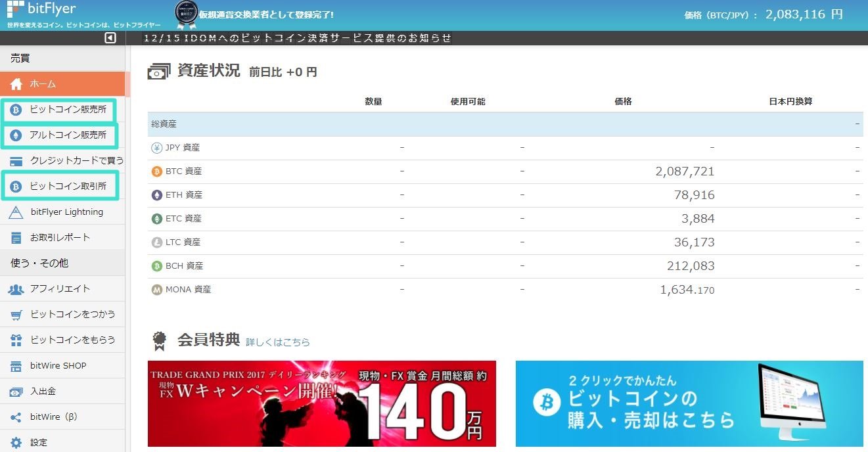
Task: Click the 140万円 campaign banner
Action: point(321,403)
